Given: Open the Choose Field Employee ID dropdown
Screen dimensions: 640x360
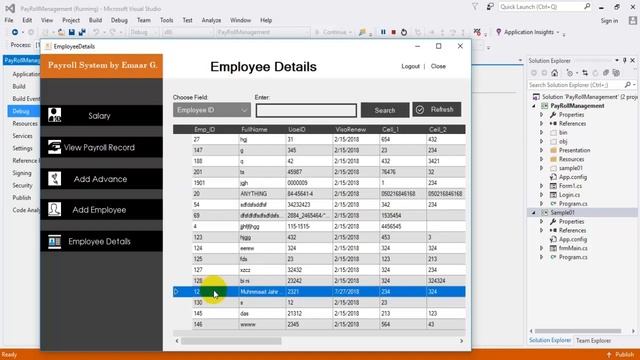Looking at the screenshot, I should pyautogui.click(x=212, y=110).
